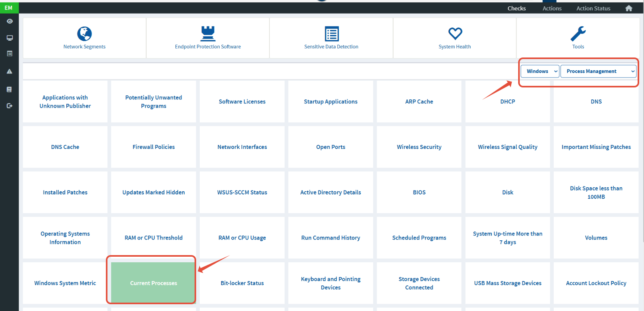
Task: Open the Firewall Policies check
Action: [x=153, y=147]
